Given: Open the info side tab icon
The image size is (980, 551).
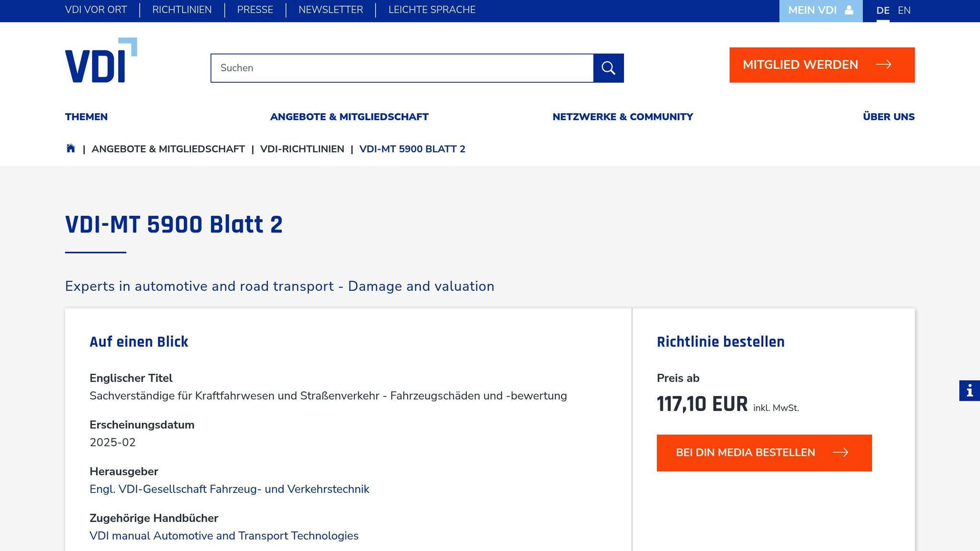Looking at the screenshot, I should pos(969,391).
